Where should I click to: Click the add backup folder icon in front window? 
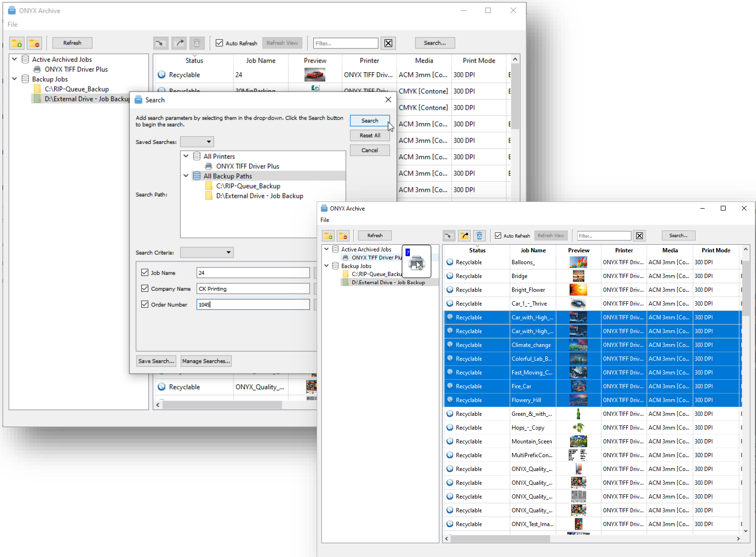coord(328,236)
